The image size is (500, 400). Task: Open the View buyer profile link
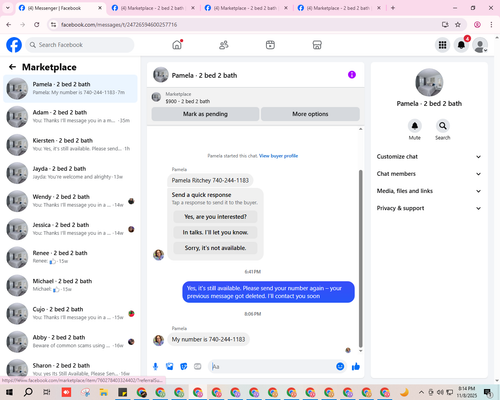[278, 156]
